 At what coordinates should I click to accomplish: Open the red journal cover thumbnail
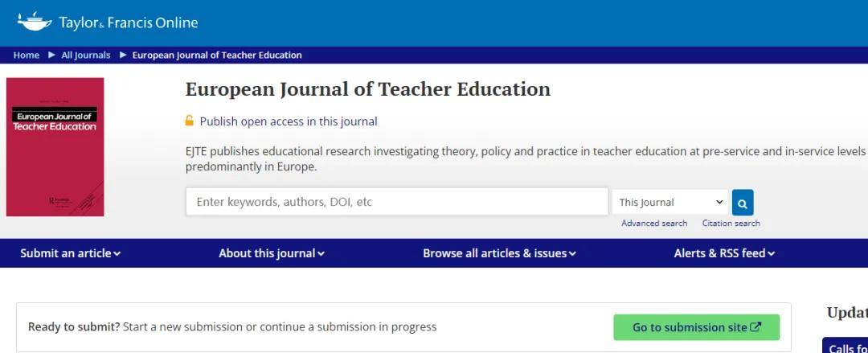(55, 147)
